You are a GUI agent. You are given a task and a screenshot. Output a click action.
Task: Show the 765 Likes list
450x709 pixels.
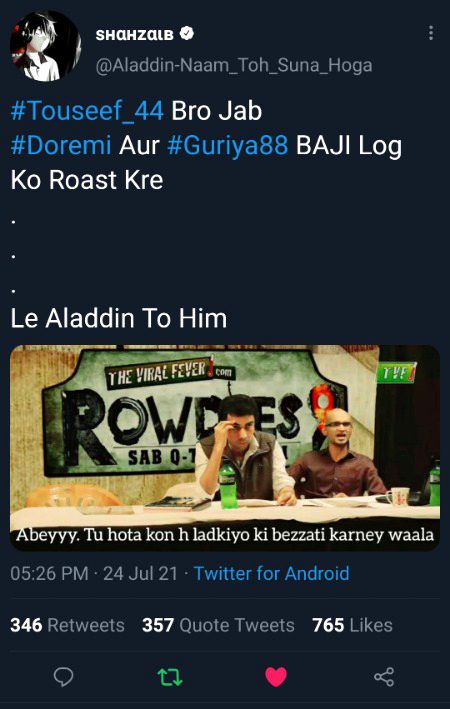pyautogui.click(x=352, y=625)
